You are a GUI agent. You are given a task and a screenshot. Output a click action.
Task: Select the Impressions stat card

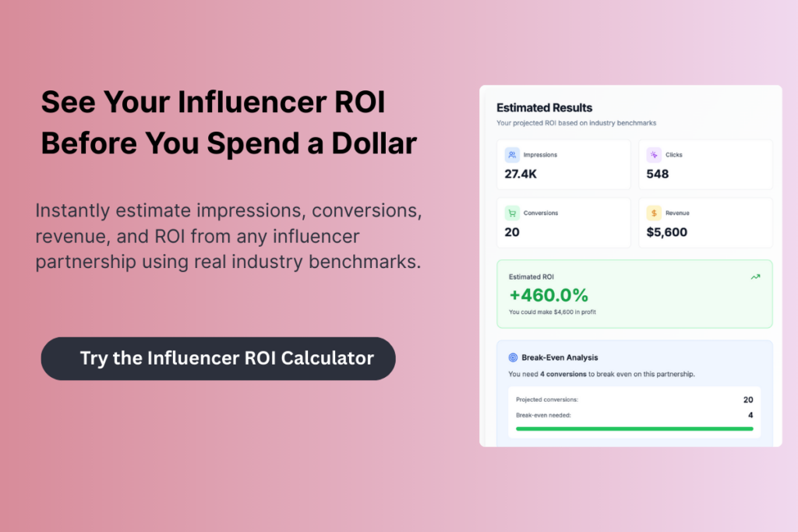pos(563,164)
